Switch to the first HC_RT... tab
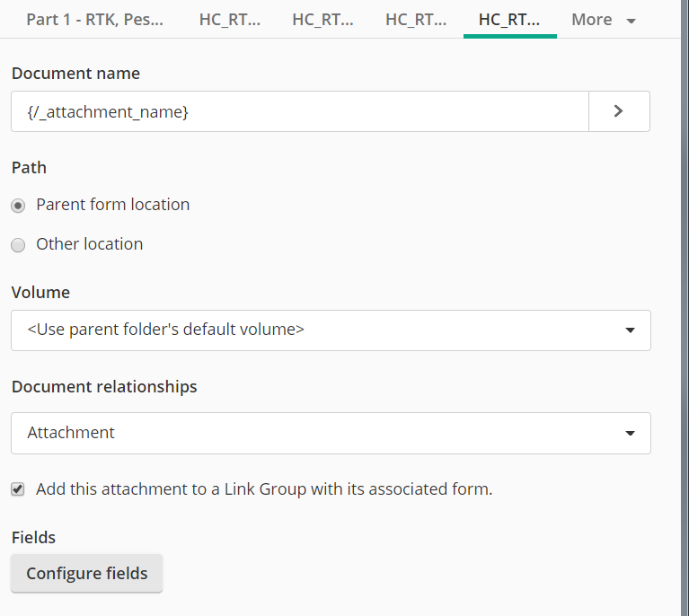689x616 pixels. pyautogui.click(x=229, y=20)
